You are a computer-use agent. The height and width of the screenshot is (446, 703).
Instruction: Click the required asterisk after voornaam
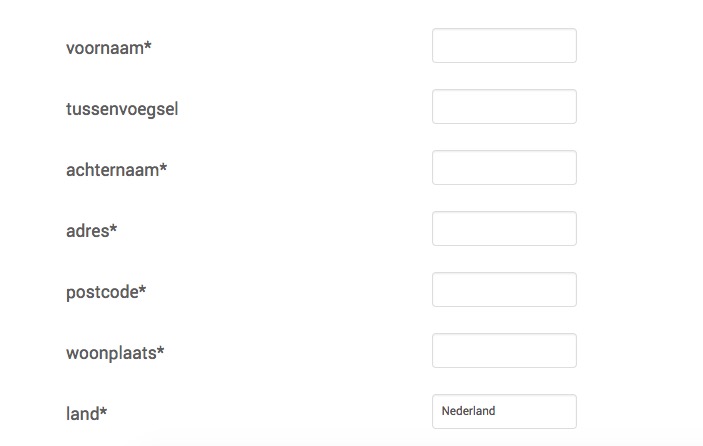148,46
